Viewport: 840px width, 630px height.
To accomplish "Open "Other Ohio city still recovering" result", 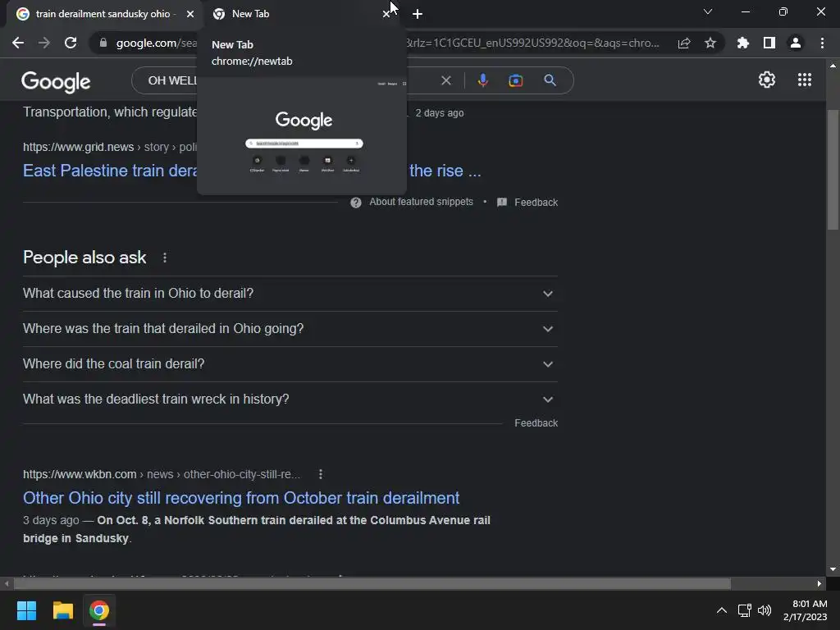I will (241, 498).
